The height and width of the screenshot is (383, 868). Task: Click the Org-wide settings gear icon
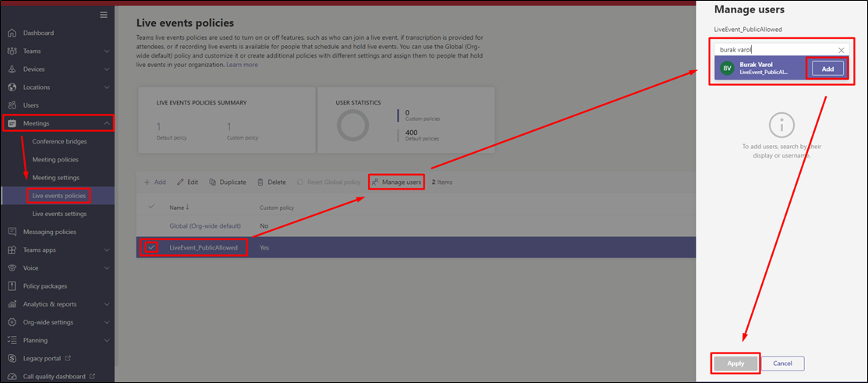coord(12,322)
